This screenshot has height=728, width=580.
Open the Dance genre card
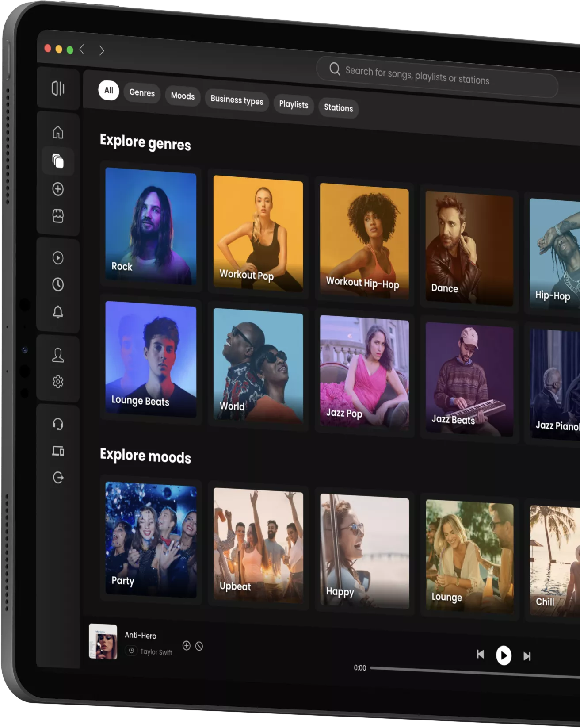[x=469, y=248]
